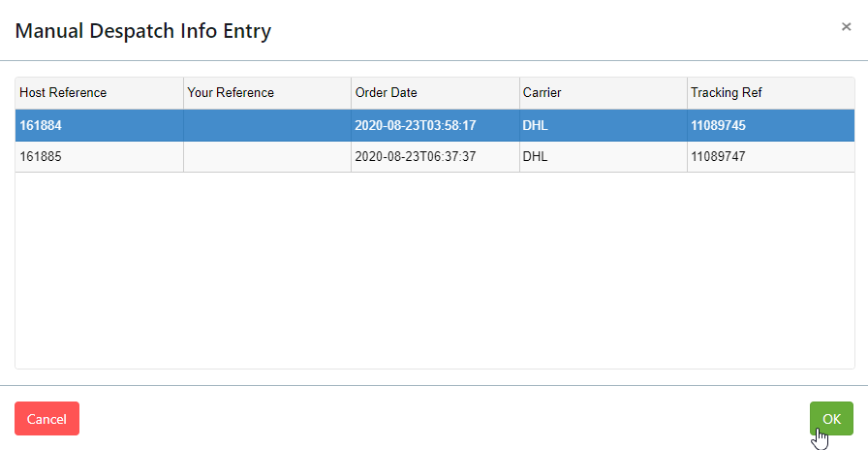Click empty Your Reference cell for 161884
This screenshot has width=868, height=450.
(x=267, y=126)
